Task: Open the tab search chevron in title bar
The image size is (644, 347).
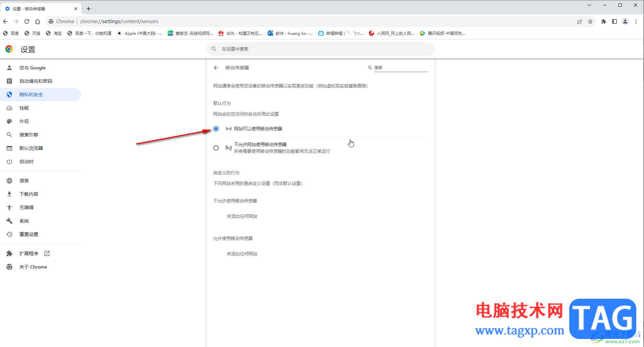Action: [589, 5]
